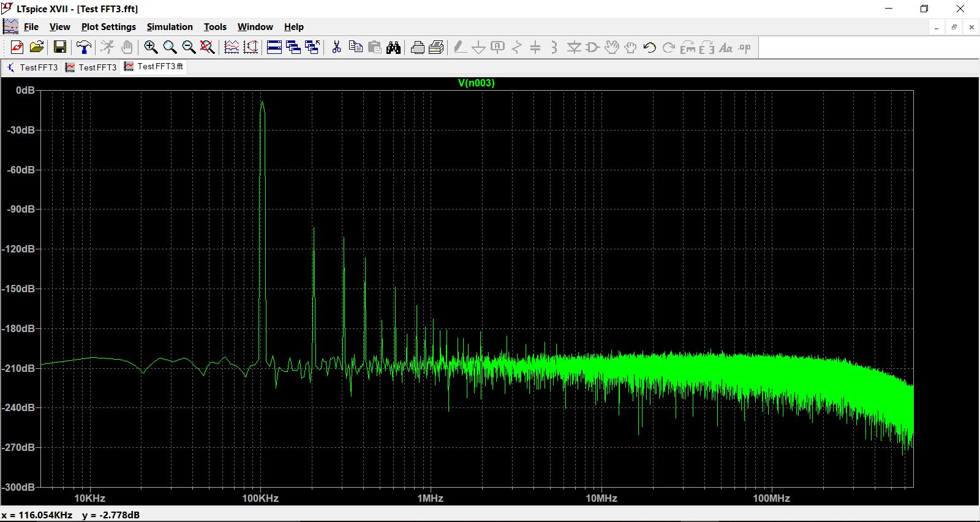Open the Window menu

pos(255,27)
